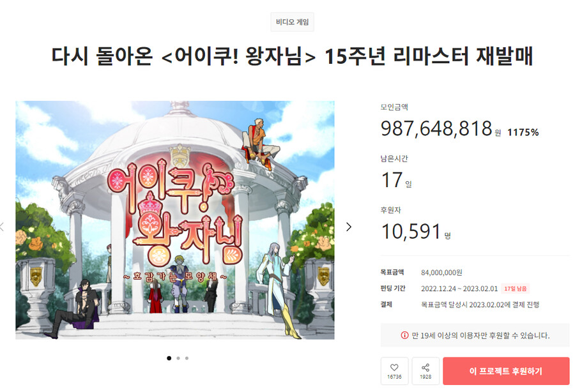Click the 1175% funding percentage

pos(523,132)
